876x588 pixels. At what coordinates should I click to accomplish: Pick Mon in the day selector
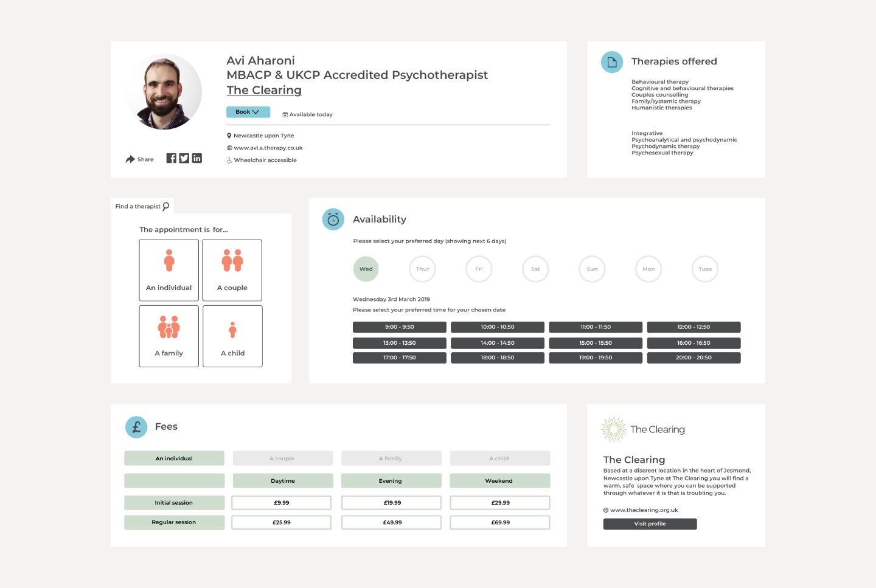click(648, 269)
